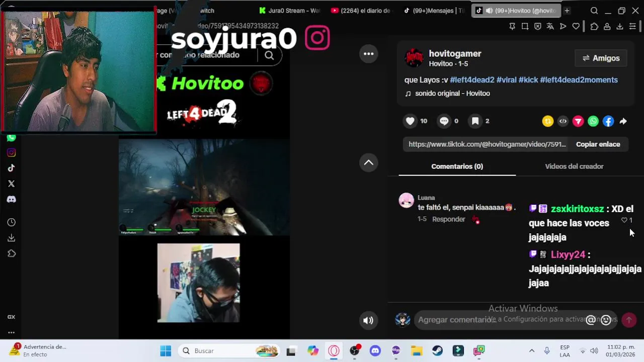Open hashtag #kick link
This screenshot has width=644, height=362.
pyautogui.click(x=528, y=80)
